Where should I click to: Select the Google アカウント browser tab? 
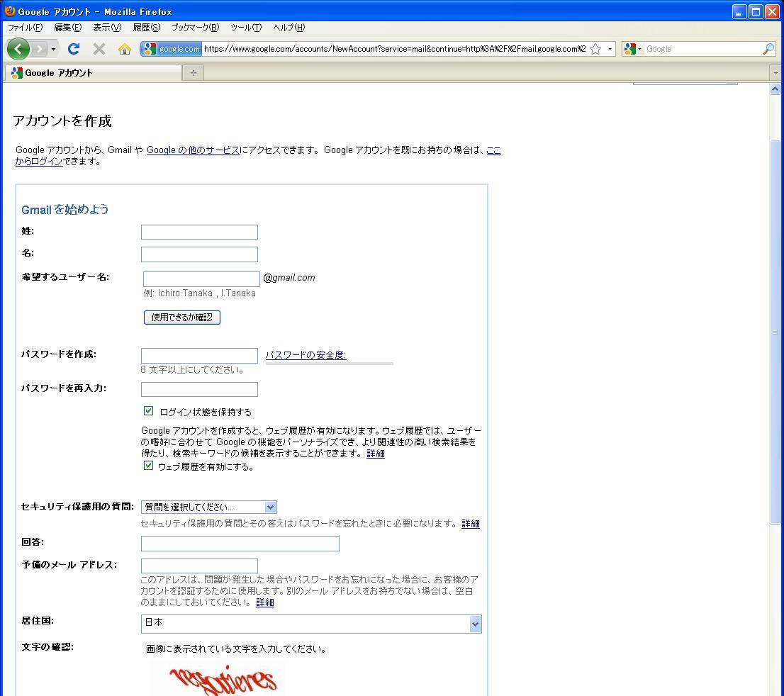(94, 73)
